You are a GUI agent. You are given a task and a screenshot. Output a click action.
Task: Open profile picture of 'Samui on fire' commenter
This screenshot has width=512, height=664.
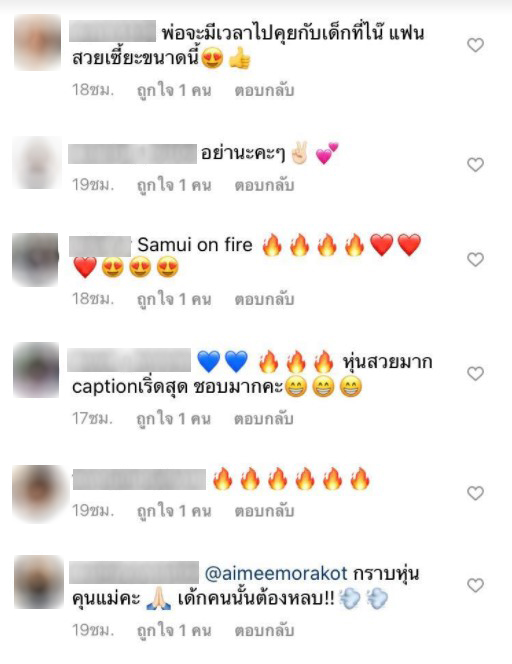point(35,259)
